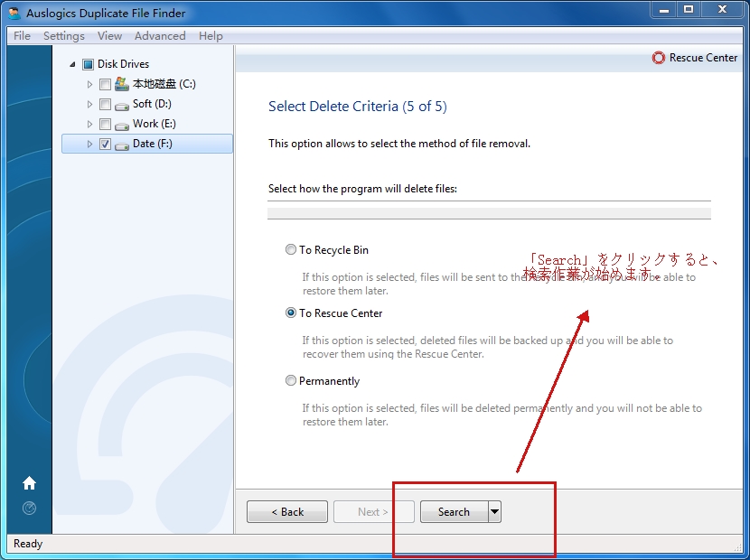Check the Soft (D:) checkbox
Viewport: 750px width, 560px height.
click(105, 104)
